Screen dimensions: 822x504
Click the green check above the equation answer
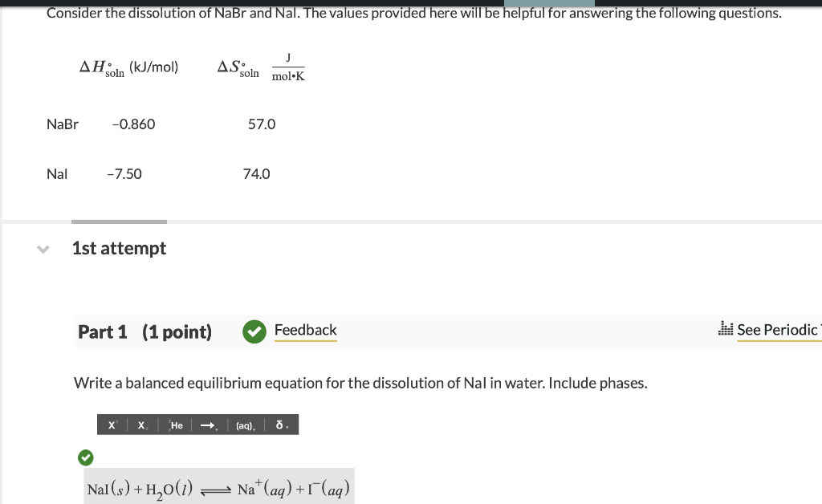coord(86,457)
